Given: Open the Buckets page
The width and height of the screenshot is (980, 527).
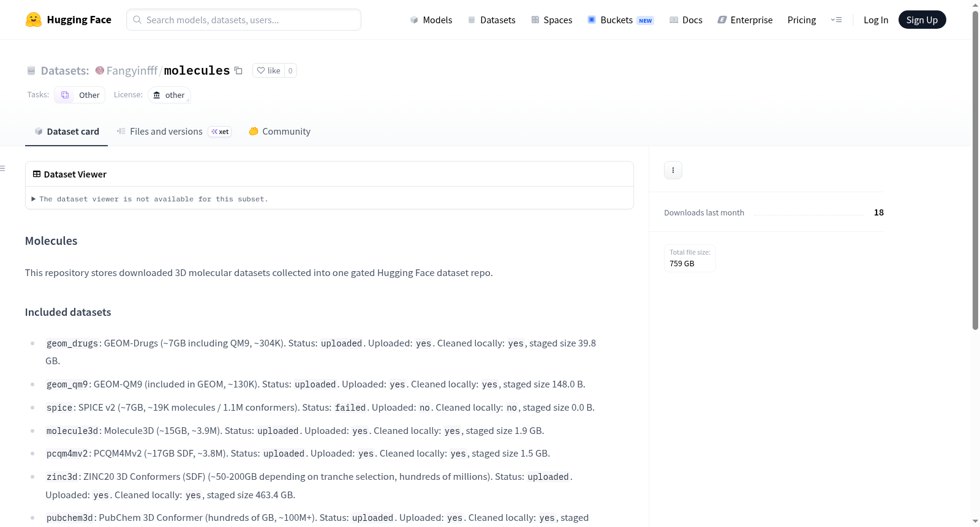Looking at the screenshot, I should (x=620, y=20).
